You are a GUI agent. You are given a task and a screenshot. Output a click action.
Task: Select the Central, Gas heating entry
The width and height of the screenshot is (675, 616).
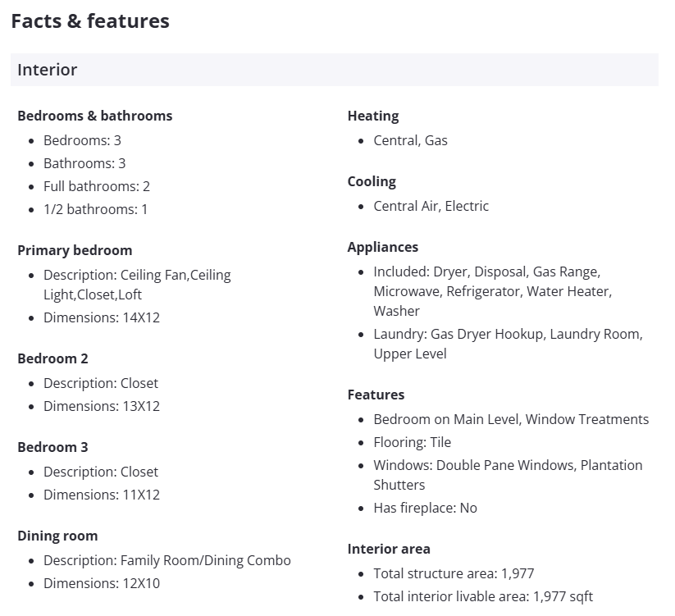410,140
